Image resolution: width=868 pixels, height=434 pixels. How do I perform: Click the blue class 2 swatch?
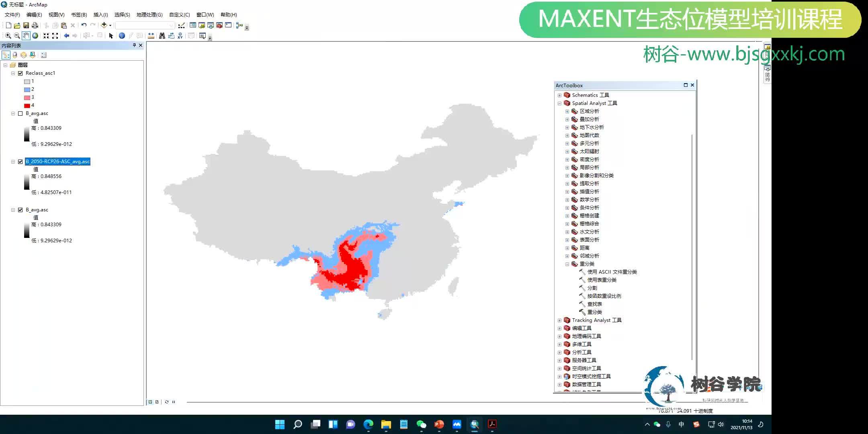[x=27, y=90]
